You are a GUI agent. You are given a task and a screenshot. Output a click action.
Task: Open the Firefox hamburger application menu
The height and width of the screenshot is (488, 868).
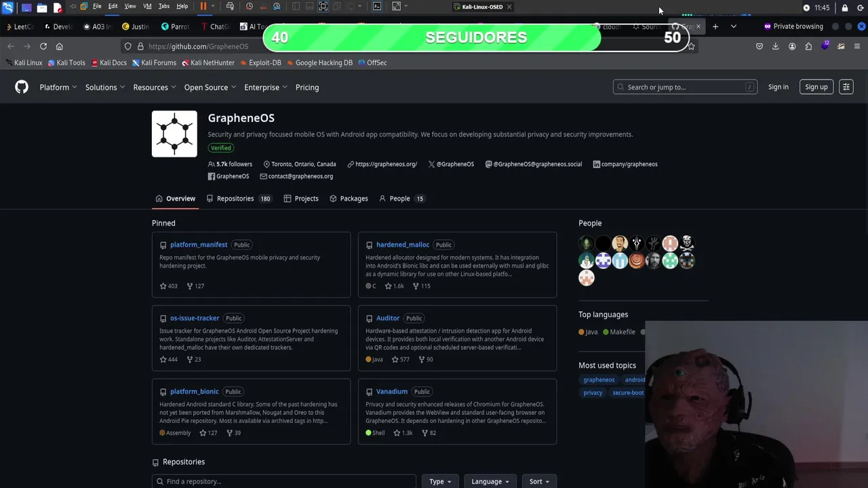[857, 46]
